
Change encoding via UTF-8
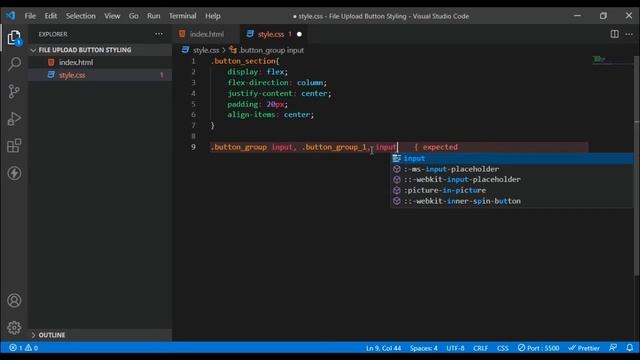[455, 348]
